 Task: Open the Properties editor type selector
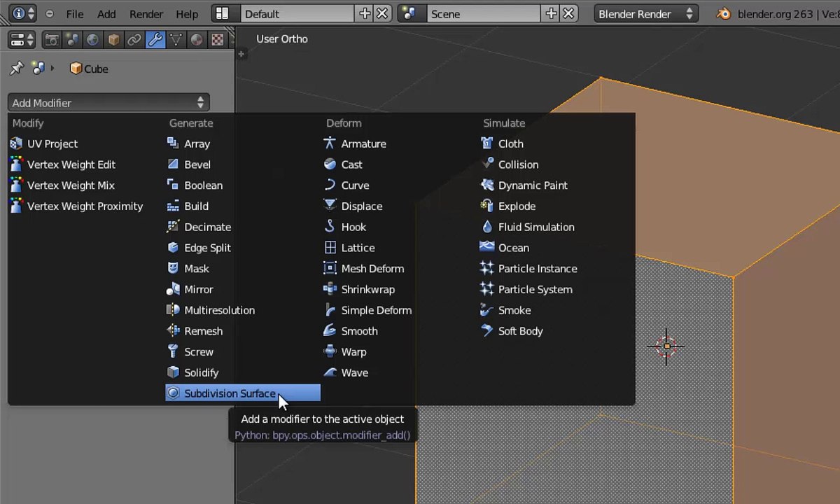[22, 40]
